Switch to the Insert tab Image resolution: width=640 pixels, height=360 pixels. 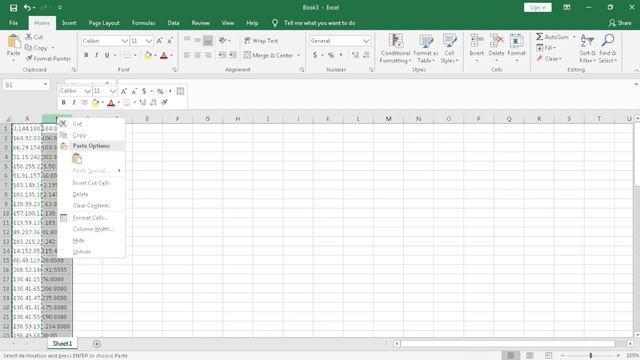[69, 23]
